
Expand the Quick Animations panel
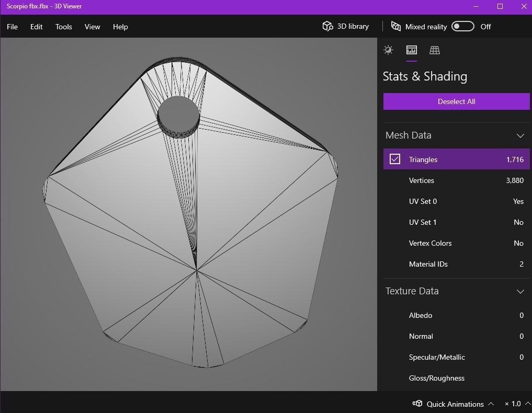pos(491,404)
